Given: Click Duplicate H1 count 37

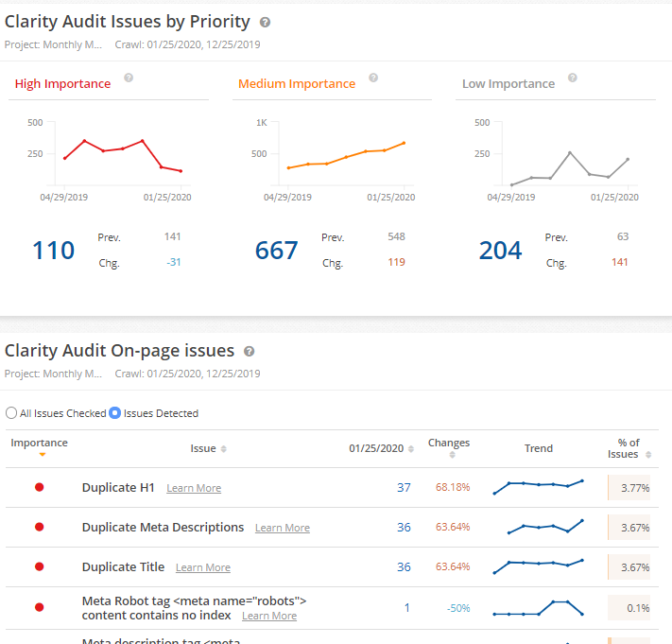Looking at the screenshot, I should [404, 488].
